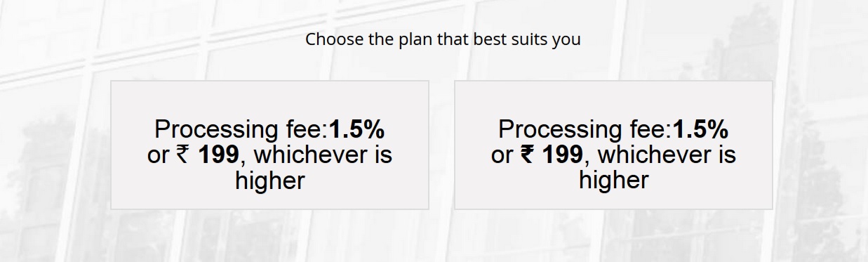Click 'Processing fee:' label in right card
The width and height of the screenshot is (868, 262).
(x=585, y=129)
